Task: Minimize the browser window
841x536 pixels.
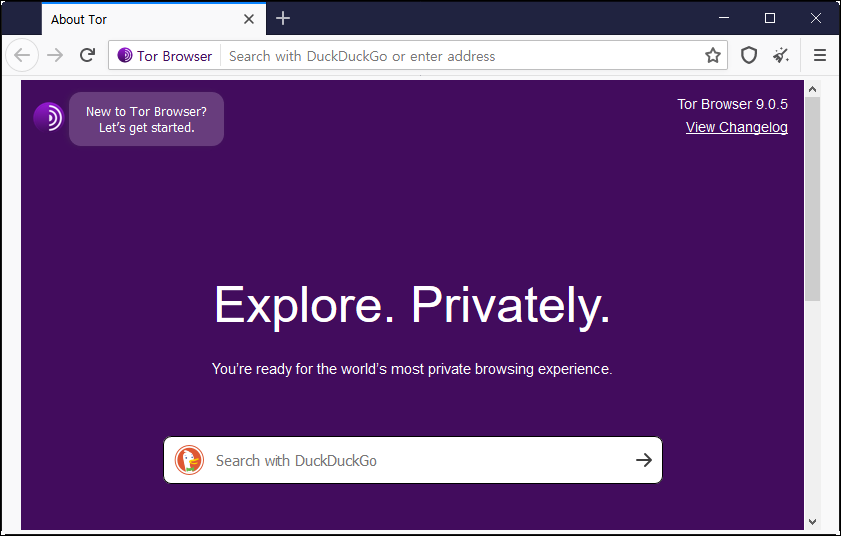Action: [x=724, y=18]
